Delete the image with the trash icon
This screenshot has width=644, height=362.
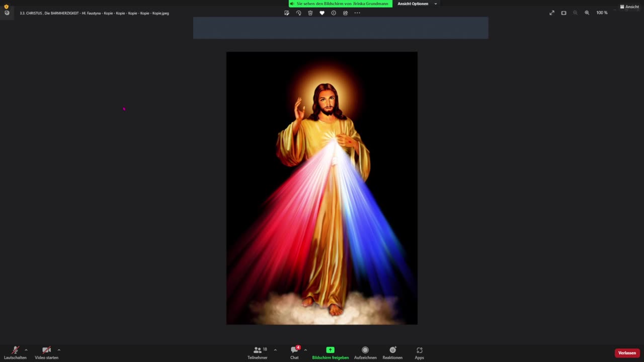click(310, 13)
